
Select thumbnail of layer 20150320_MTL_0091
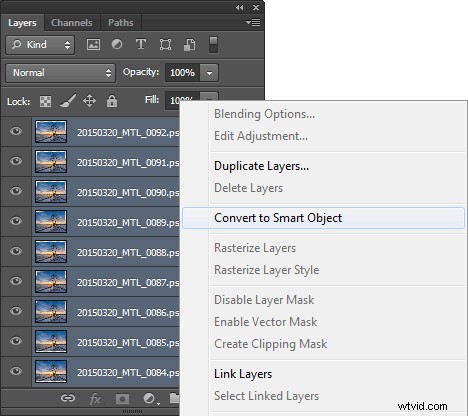(x=51, y=161)
